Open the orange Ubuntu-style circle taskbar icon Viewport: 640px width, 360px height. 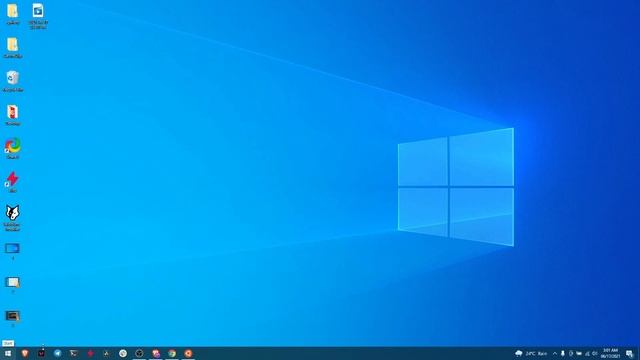coord(188,353)
